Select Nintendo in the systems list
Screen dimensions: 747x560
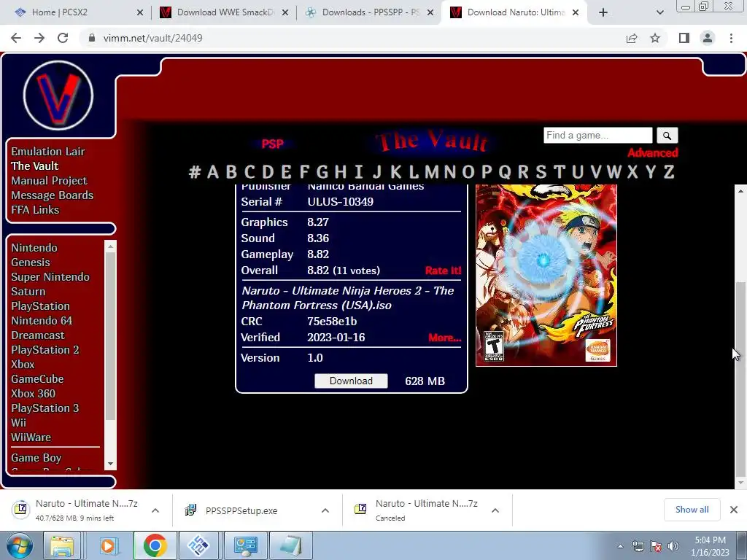[34, 248]
